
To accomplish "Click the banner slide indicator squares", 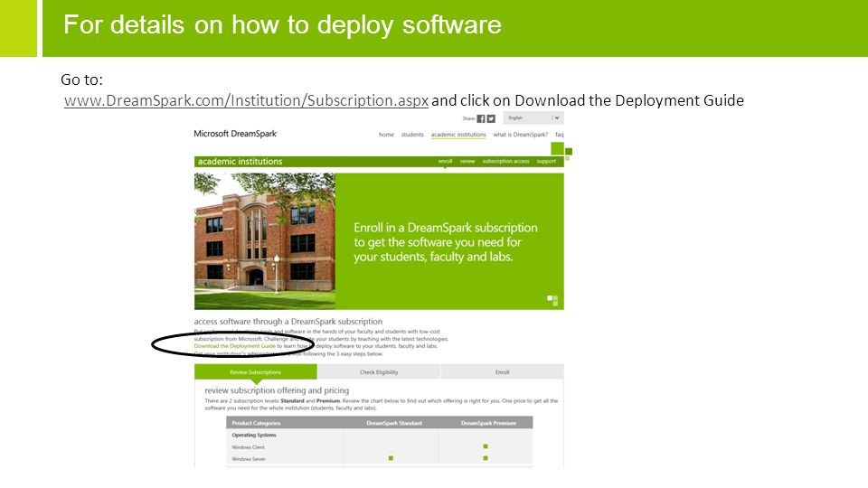I will click(552, 300).
